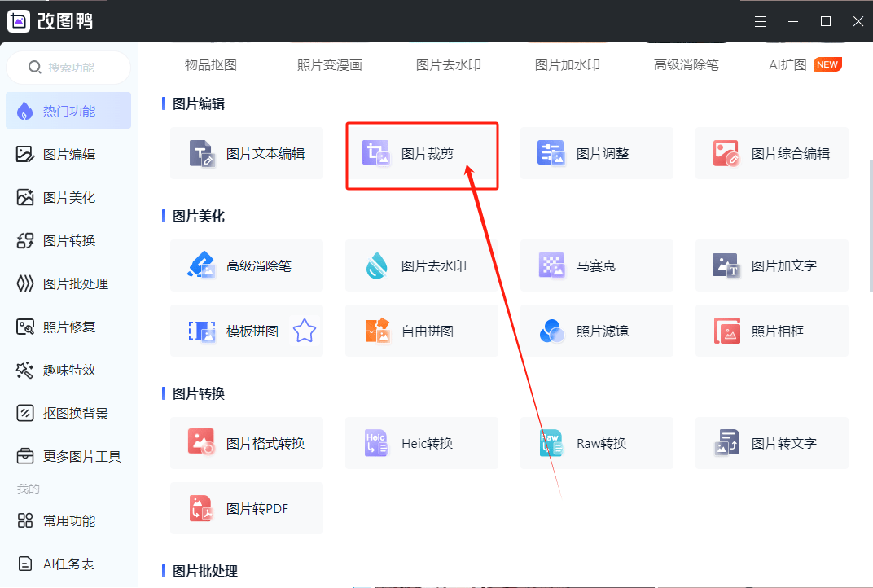Click the sparkle icon for 趣味特效
The image size is (873, 588).
(x=25, y=371)
